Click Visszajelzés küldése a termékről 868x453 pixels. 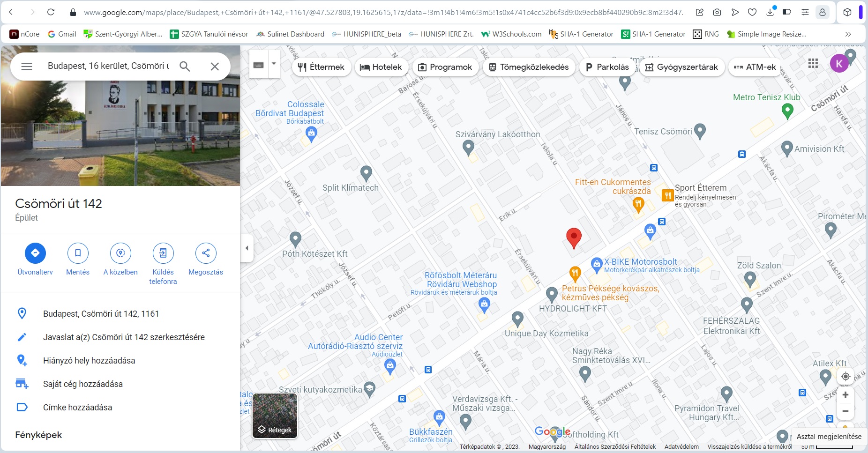tap(750, 447)
